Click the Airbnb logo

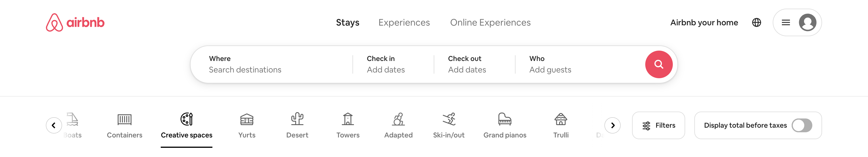(75, 22)
